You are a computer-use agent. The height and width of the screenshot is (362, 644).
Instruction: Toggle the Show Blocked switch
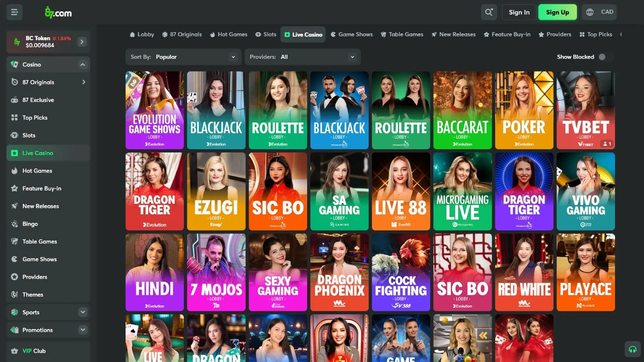603,57
